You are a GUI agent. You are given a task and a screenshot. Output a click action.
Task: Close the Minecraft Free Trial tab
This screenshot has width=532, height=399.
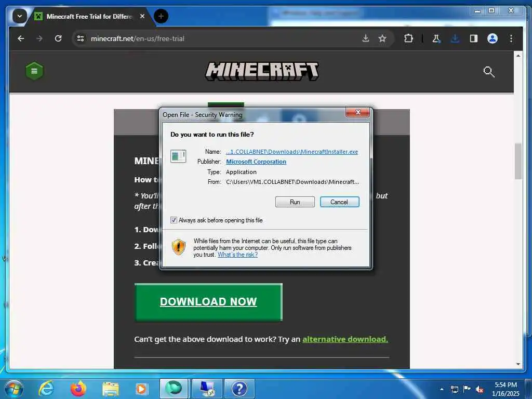tap(142, 16)
